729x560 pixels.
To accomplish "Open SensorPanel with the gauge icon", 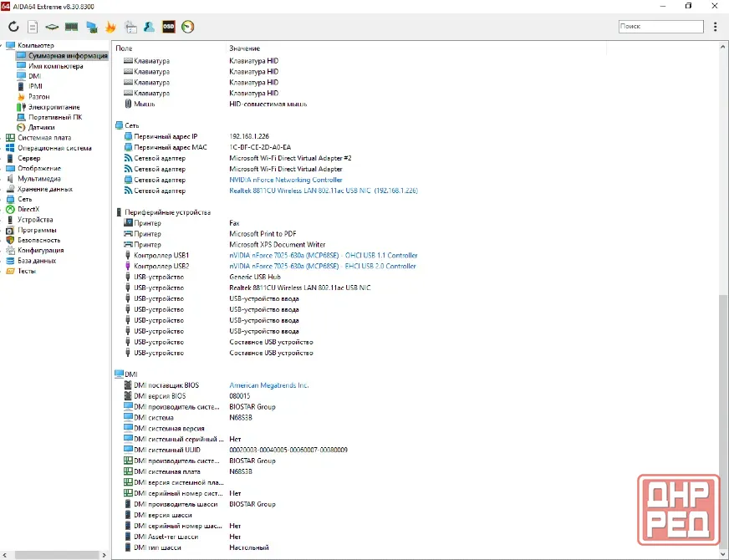I will pos(187,27).
